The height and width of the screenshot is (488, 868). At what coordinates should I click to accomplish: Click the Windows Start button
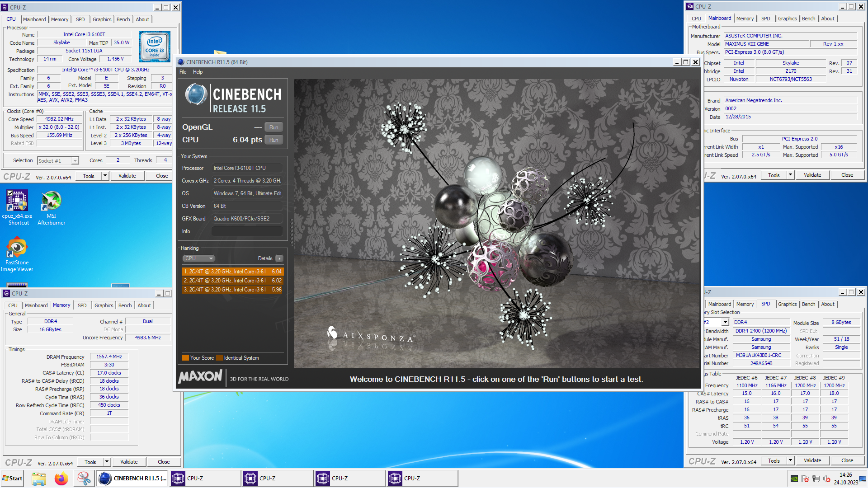(12, 479)
